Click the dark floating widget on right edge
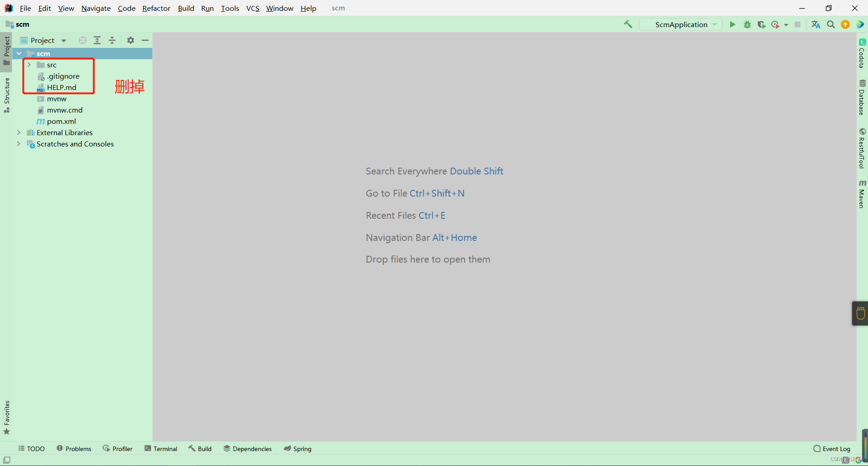The height and width of the screenshot is (466, 868). 860,313
